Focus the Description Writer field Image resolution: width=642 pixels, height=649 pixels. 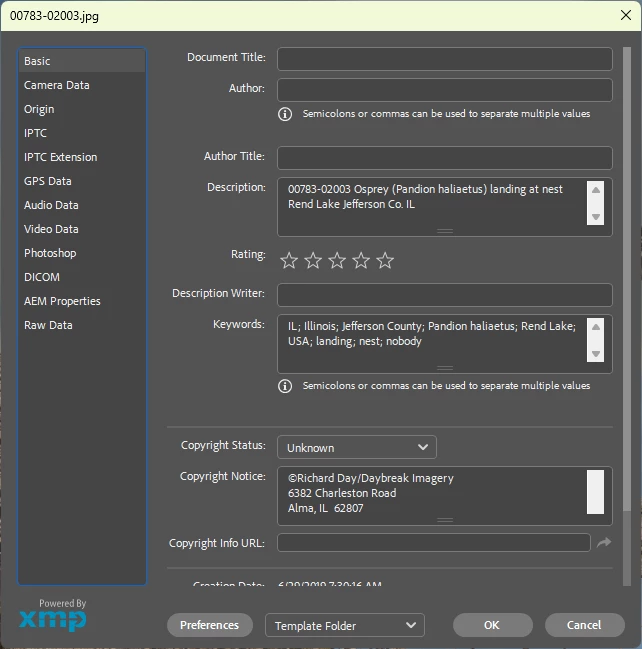click(445, 295)
